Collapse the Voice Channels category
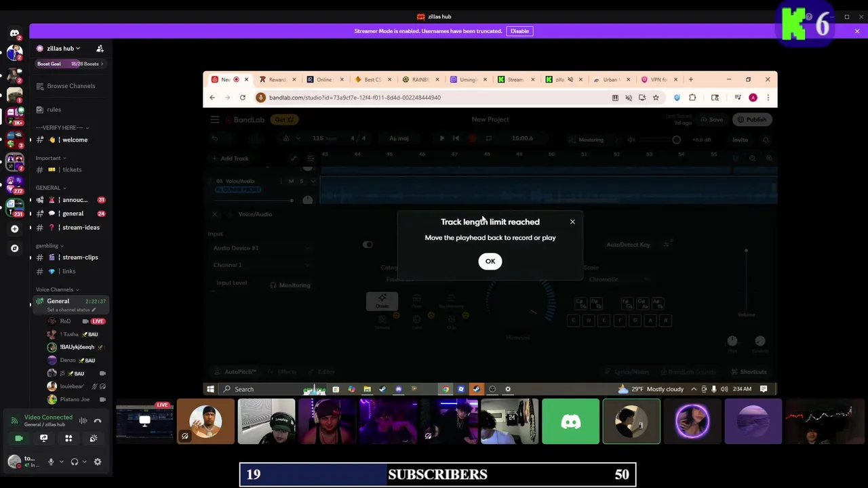Screen dimensions: 868x488 tap(57, 289)
